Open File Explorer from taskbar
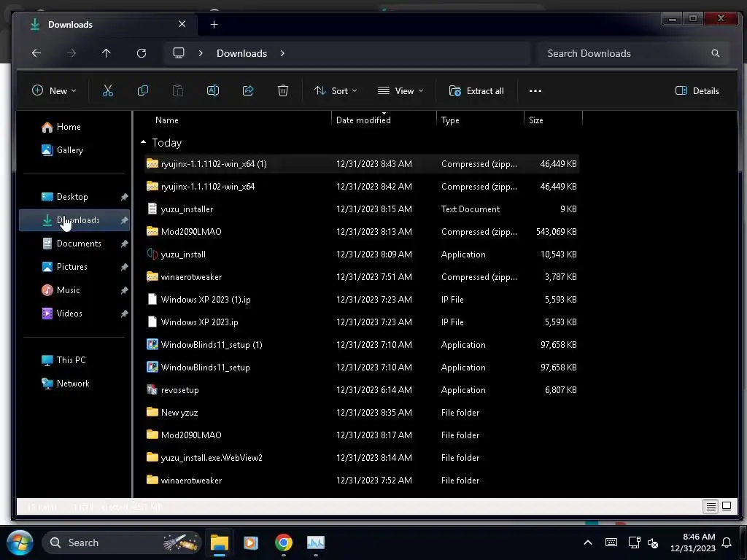This screenshot has height=560, width=747. coord(219,542)
